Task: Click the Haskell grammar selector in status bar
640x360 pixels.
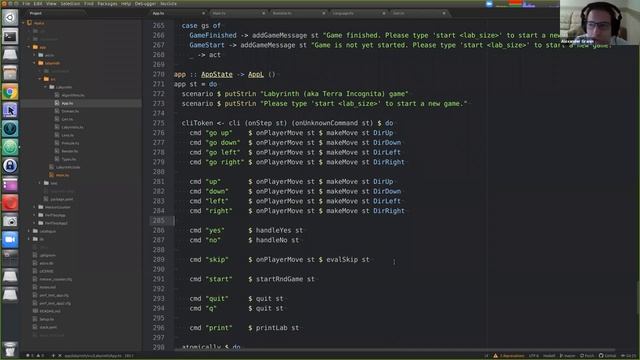Action: 549,356
